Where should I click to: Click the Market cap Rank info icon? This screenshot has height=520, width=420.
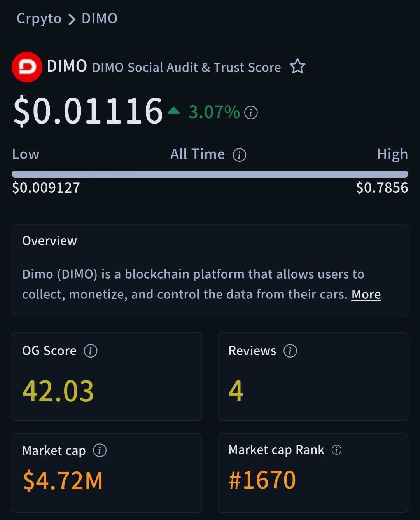pos(336,450)
